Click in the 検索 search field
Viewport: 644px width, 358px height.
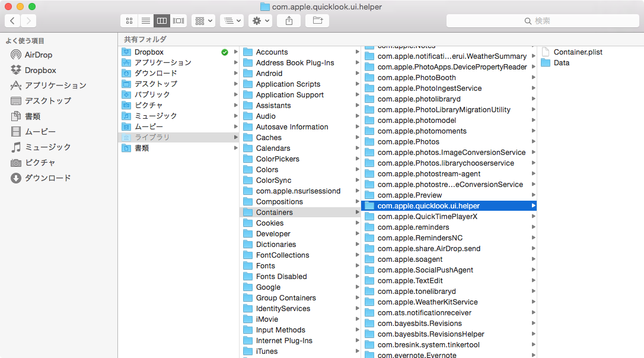(543, 21)
